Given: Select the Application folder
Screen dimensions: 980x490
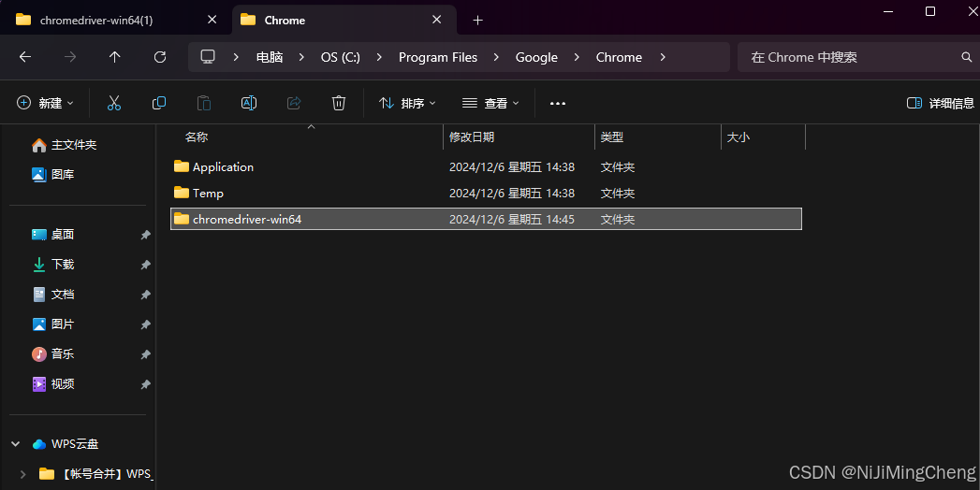Looking at the screenshot, I should point(486,166).
